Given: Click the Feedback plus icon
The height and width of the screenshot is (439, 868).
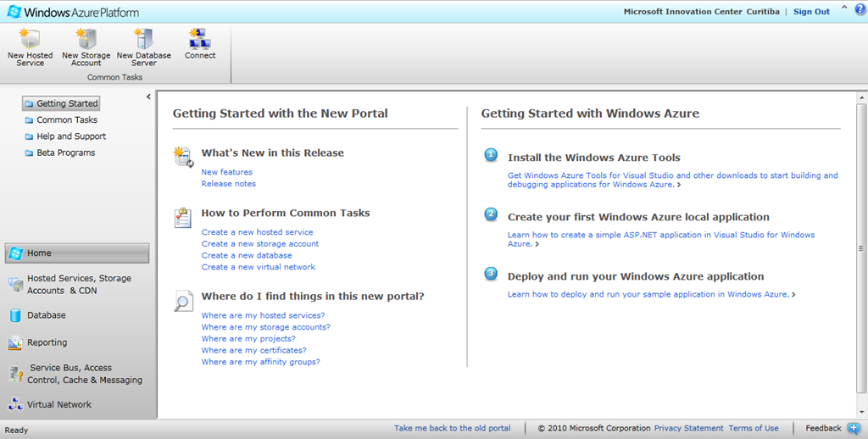Looking at the screenshot, I should (x=854, y=428).
